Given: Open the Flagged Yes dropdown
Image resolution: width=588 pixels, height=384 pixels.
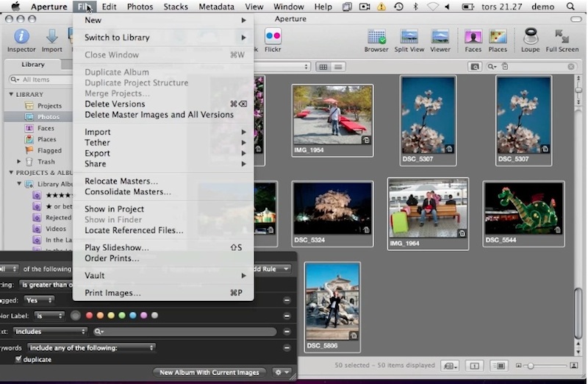Looking at the screenshot, I should click(x=39, y=300).
